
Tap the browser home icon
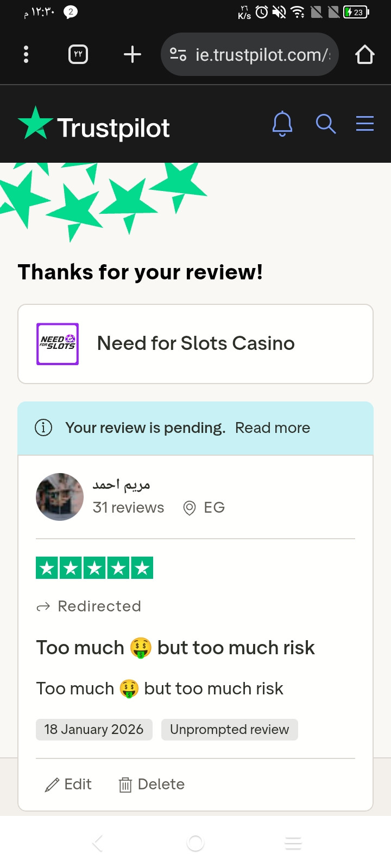pyautogui.click(x=364, y=54)
